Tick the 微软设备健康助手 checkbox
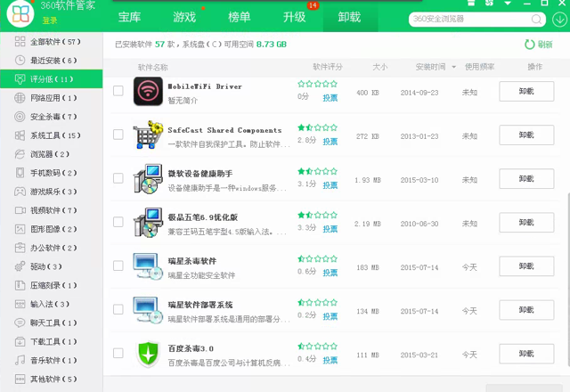 pos(118,178)
